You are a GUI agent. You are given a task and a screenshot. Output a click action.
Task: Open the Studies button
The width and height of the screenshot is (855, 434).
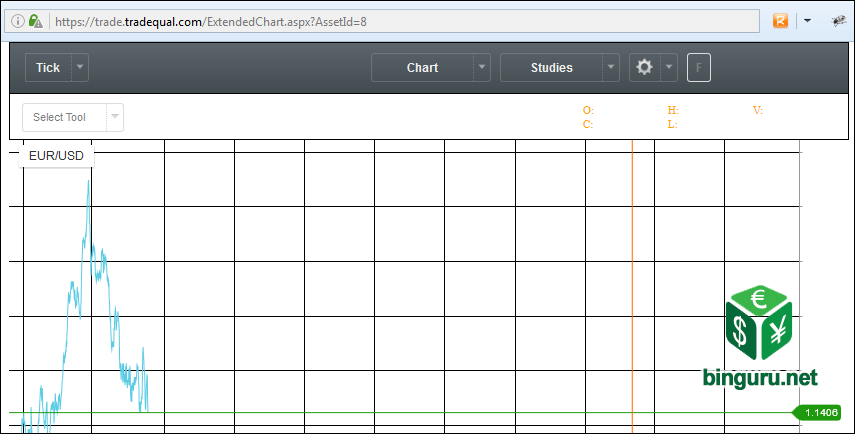click(551, 68)
